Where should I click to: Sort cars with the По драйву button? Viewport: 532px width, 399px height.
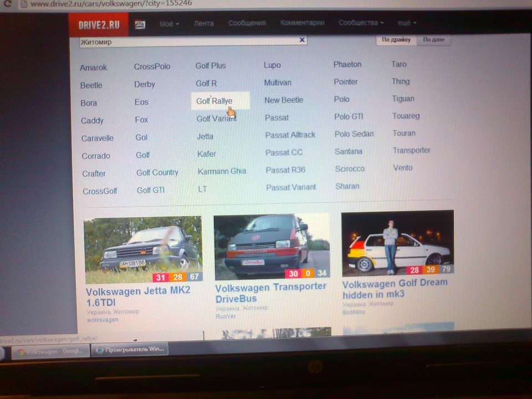[396, 40]
